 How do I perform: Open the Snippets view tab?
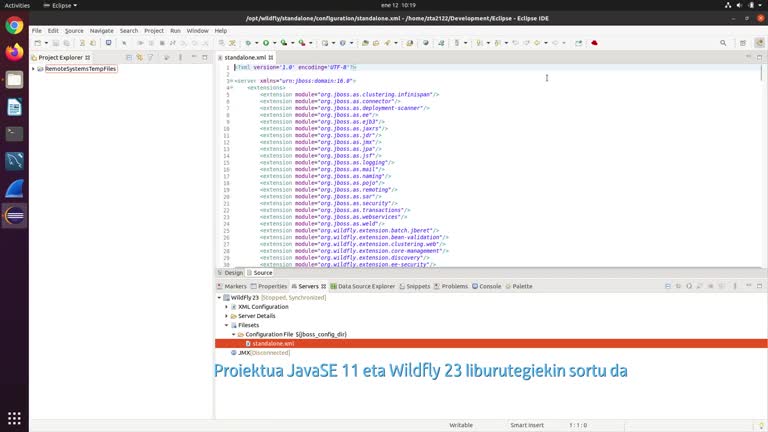pos(414,286)
